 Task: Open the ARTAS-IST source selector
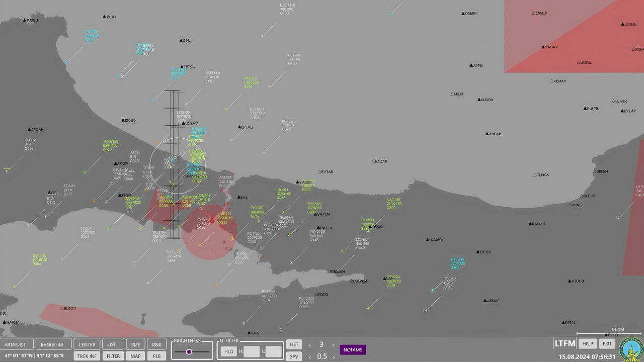click(x=15, y=344)
